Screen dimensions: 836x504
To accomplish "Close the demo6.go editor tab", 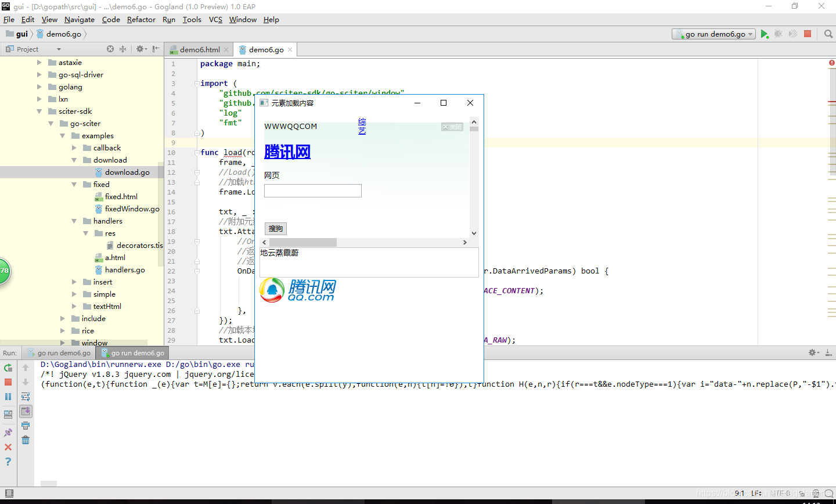I will pos(290,50).
